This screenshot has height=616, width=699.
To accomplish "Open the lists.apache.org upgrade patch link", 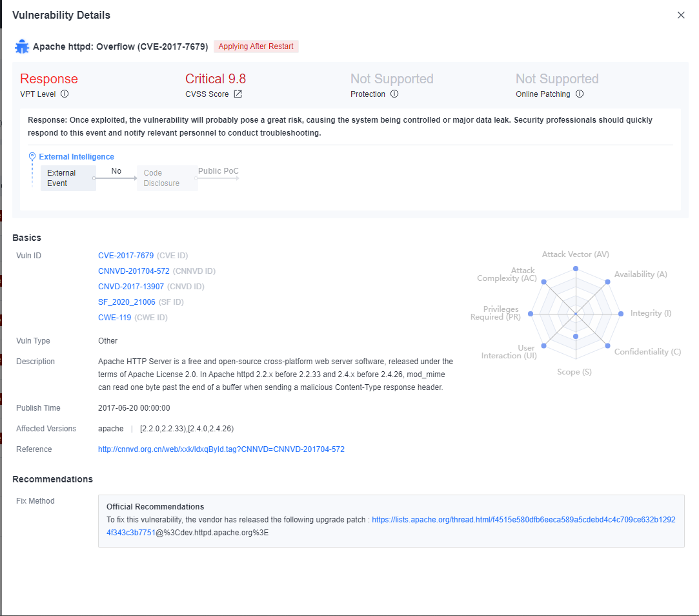I will click(x=523, y=519).
